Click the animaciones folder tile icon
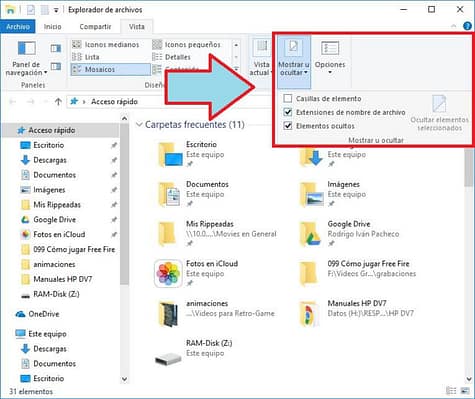Screen dimensions: 475x399 point(168,313)
